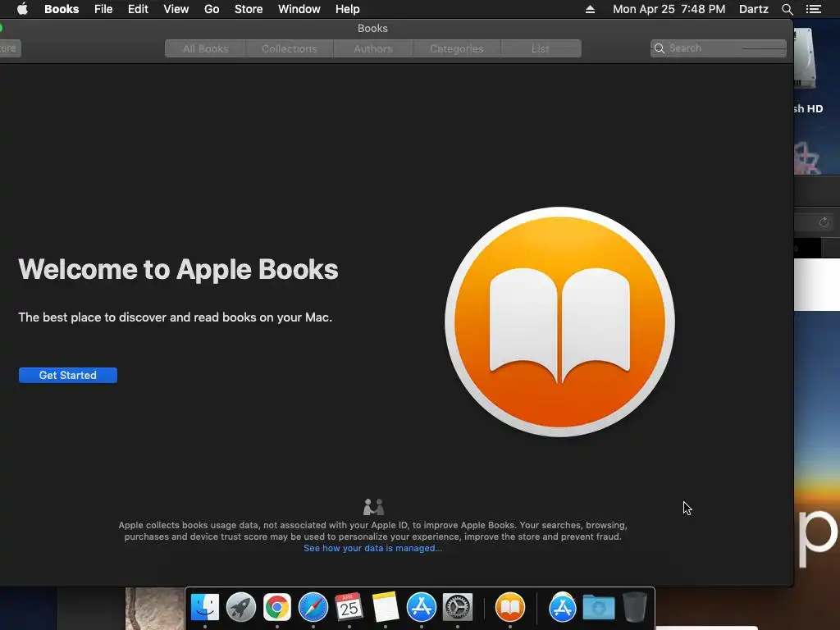This screenshot has height=630, width=840.
Task: Open the Window menu
Action: tap(299, 9)
